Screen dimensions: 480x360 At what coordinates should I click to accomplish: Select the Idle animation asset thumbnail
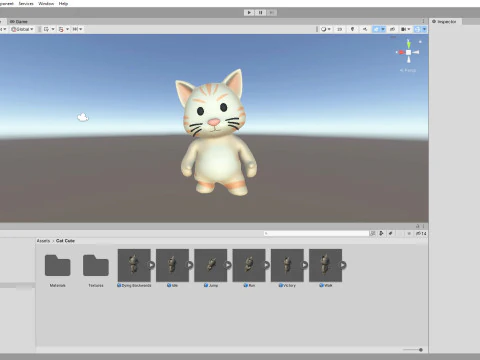tap(172, 265)
